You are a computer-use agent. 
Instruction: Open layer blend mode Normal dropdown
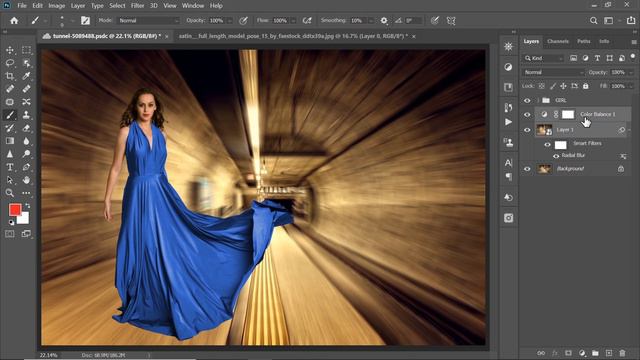coord(554,72)
